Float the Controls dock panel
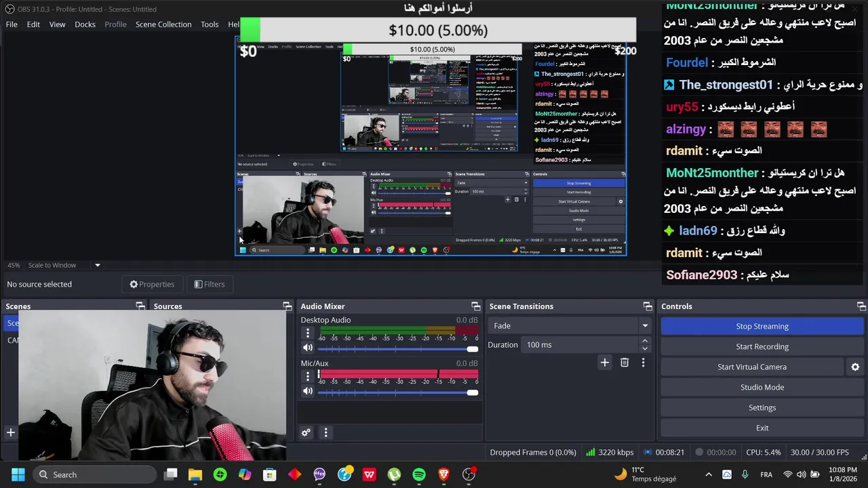The width and height of the screenshot is (868, 488). click(861, 306)
